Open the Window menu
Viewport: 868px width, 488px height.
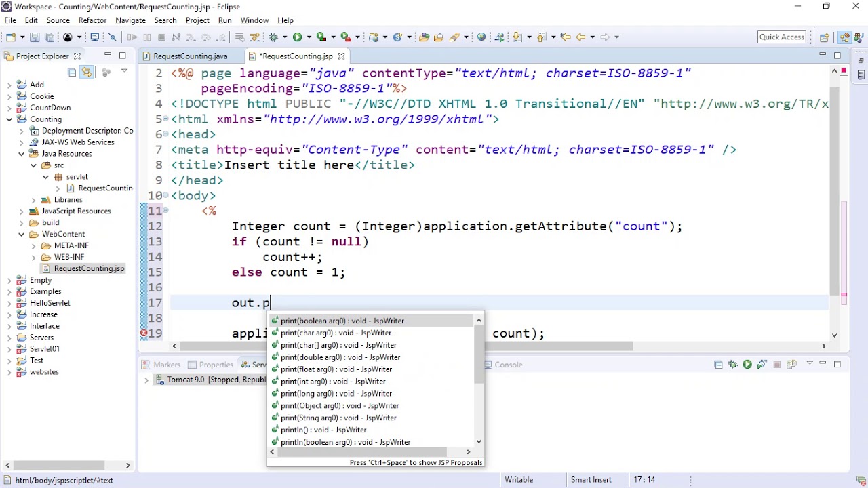pos(254,20)
